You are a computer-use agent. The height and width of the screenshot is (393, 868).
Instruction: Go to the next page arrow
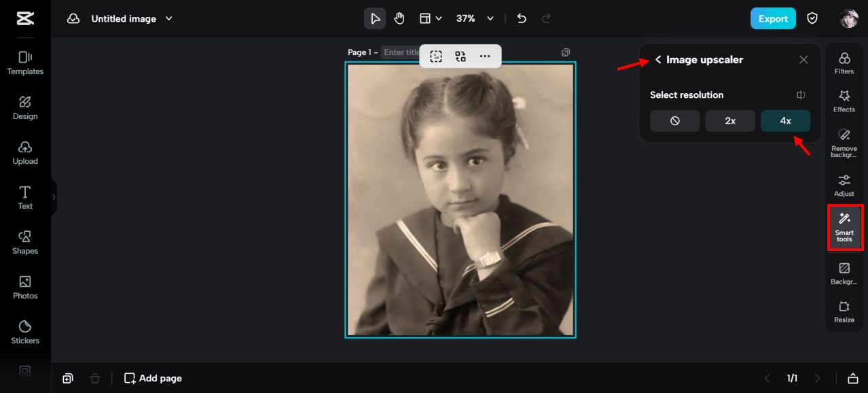pyautogui.click(x=817, y=378)
